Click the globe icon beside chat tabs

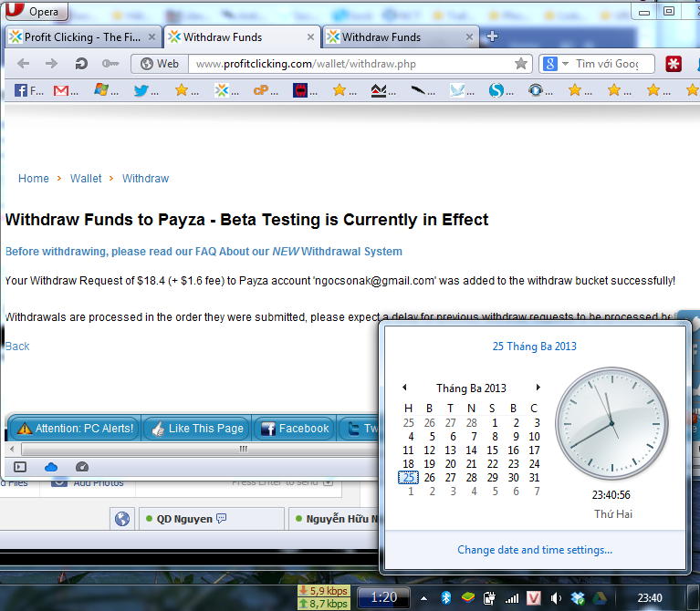pos(122,519)
